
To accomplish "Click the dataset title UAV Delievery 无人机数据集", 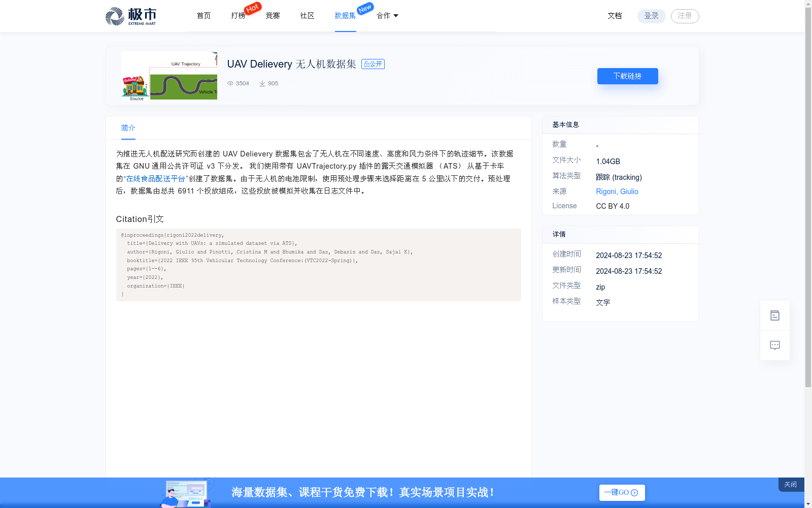I will (291, 64).
